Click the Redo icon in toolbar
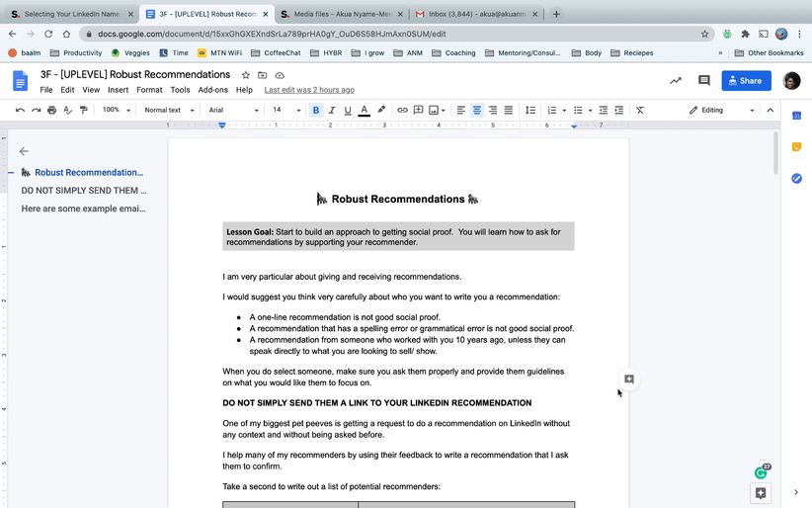 coord(36,110)
